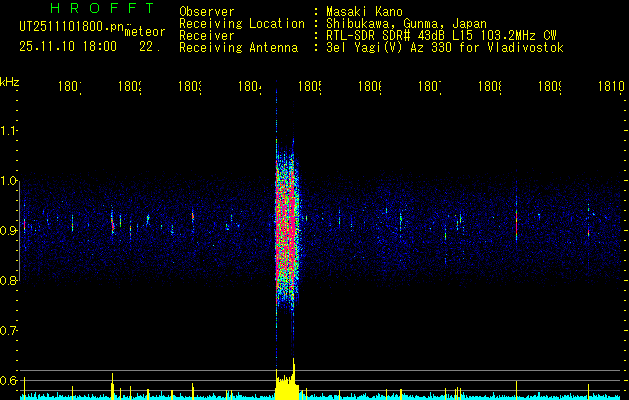The height and width of the screenshot is (400, 629).
Task: Click the count value '22.'
Action: coord(150,47)
